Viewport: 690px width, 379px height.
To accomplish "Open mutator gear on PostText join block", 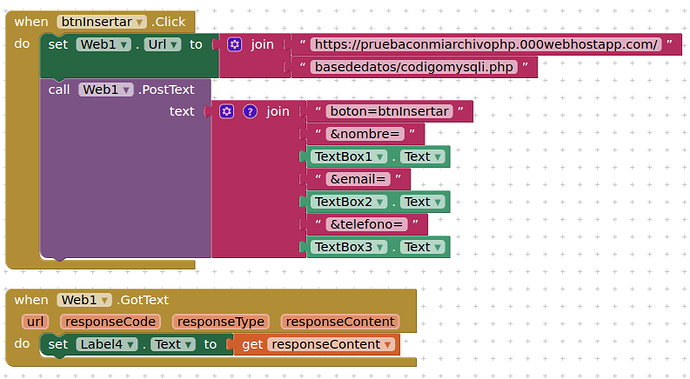I will coord(227,111).
